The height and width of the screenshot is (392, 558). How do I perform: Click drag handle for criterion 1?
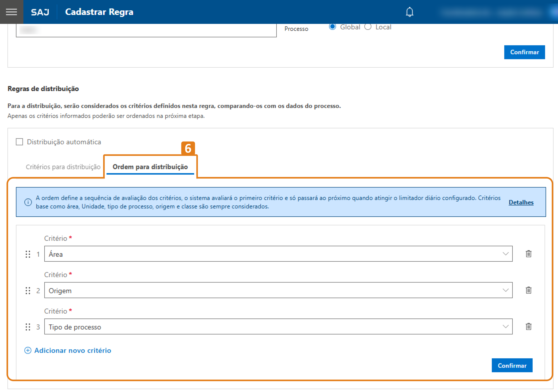pyautogui.click(x=28, y=254)
